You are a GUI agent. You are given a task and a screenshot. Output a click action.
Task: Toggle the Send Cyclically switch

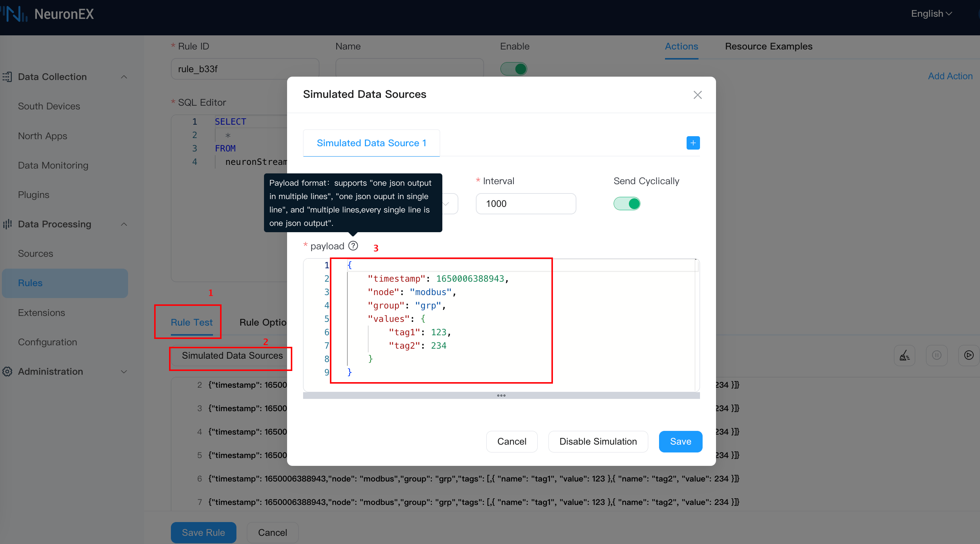627,204
